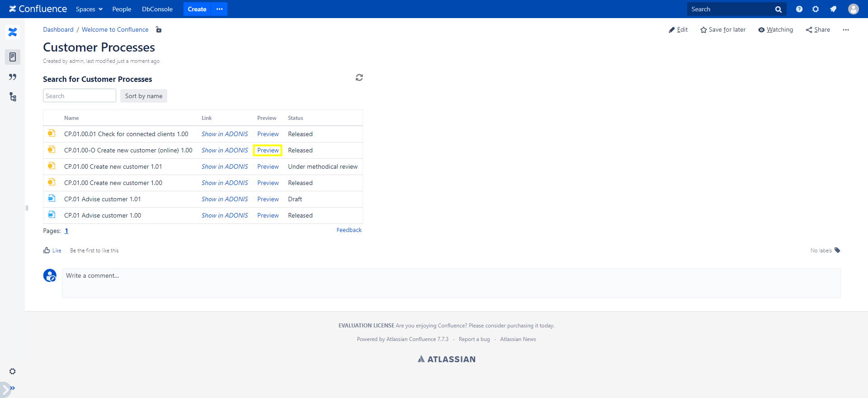
Task: Expand the sidebar with bottom chevron
Action: pos(12,388)
